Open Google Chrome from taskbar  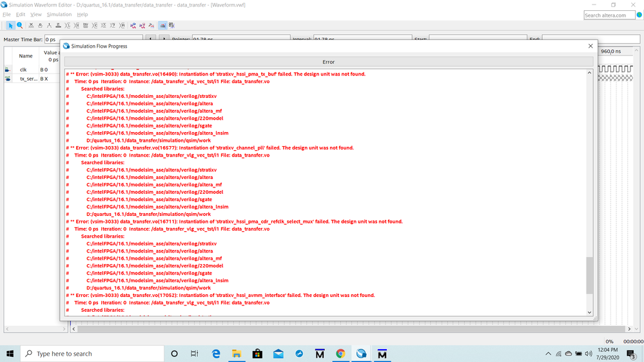[x=340, y=354]
